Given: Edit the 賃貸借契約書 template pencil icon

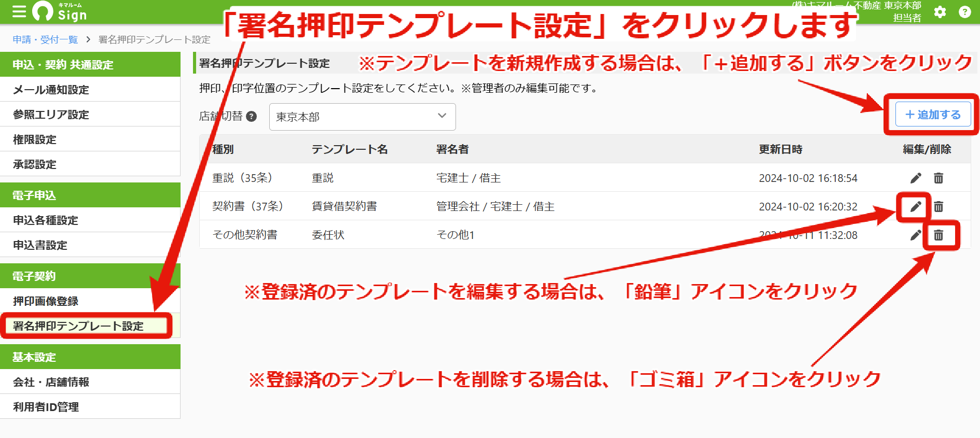Looking at the screenshot, I should pyautogui.click(x=916, y=207).
